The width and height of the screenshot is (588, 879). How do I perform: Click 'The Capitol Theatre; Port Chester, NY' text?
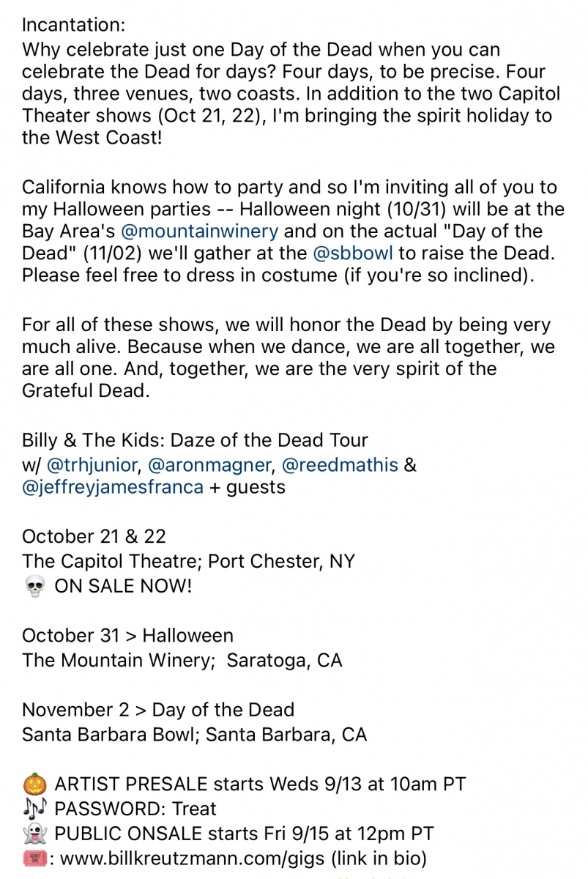pyautogui.click(x=188, y=562)
